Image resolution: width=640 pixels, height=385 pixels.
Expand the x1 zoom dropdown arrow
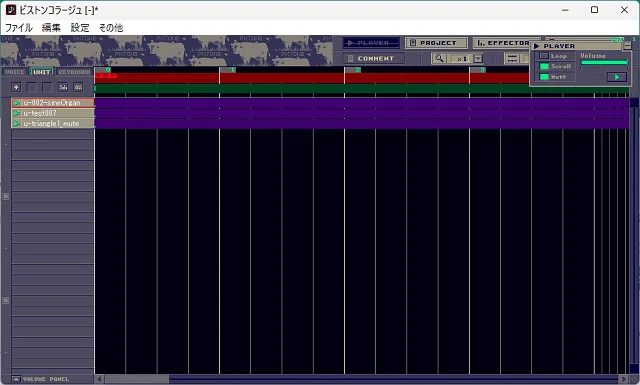478,59
